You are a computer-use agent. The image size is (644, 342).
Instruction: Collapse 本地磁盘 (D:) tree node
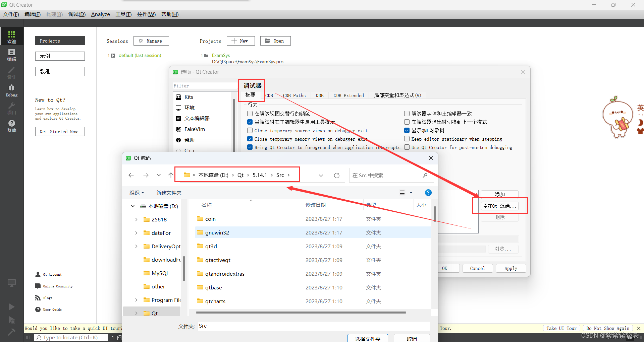point(132,206)
